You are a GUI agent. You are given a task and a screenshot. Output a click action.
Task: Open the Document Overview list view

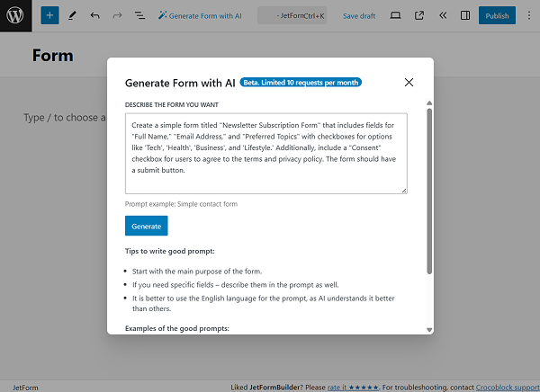[139, 15]
